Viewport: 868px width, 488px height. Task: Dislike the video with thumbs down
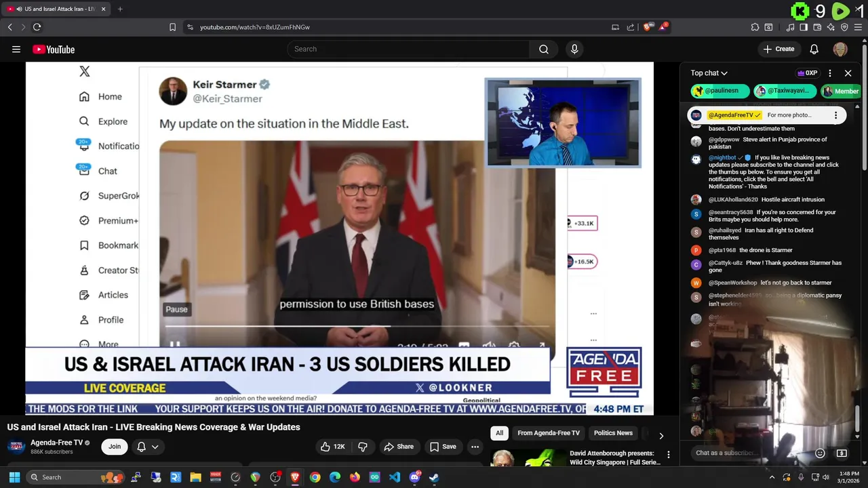[363, 447]
